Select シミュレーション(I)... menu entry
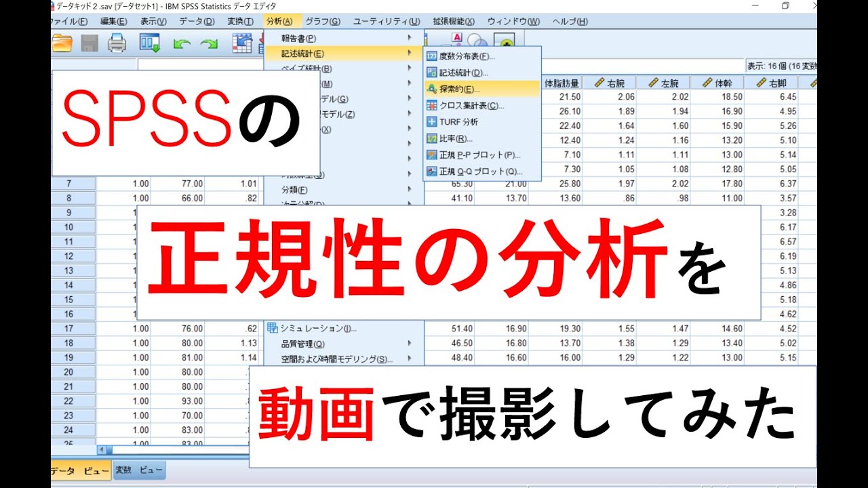The width and height of the screenshot is (868, 488). [x=344, y=328]
